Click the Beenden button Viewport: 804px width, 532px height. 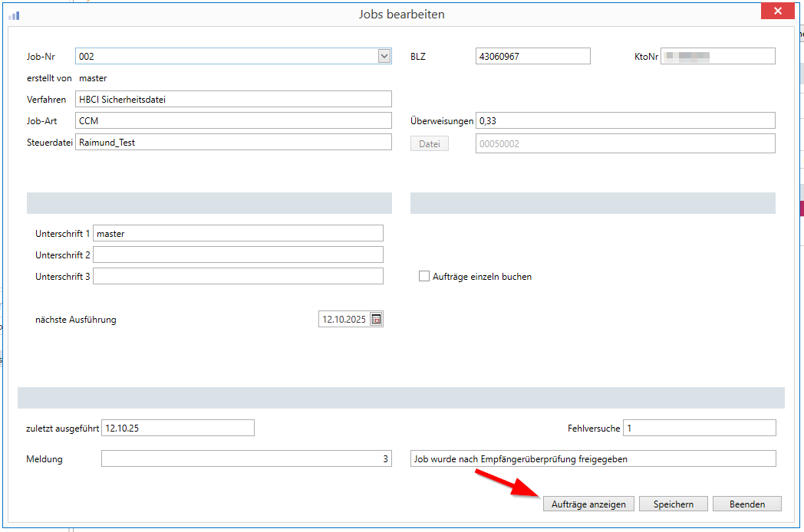click(x=746, y=504)
